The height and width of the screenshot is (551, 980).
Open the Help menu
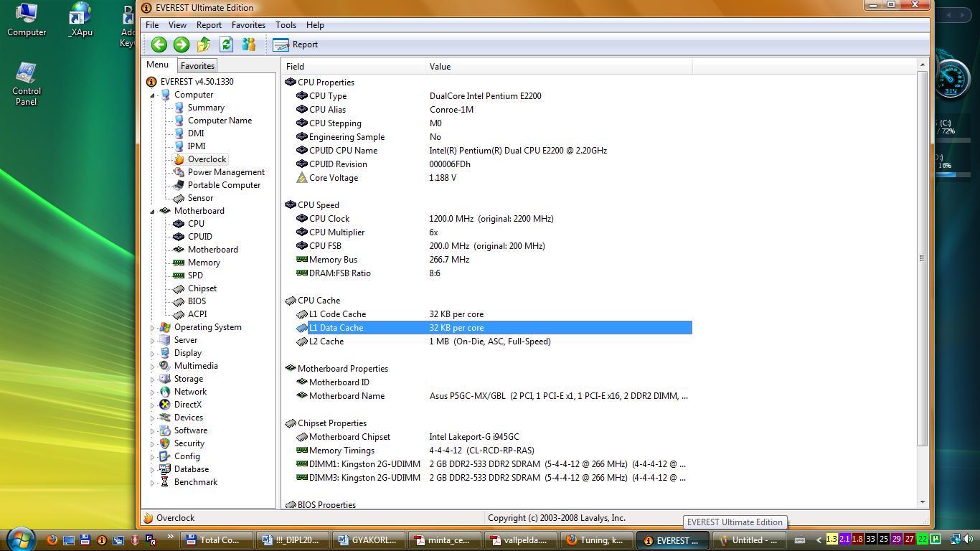[x=315, y=25]
